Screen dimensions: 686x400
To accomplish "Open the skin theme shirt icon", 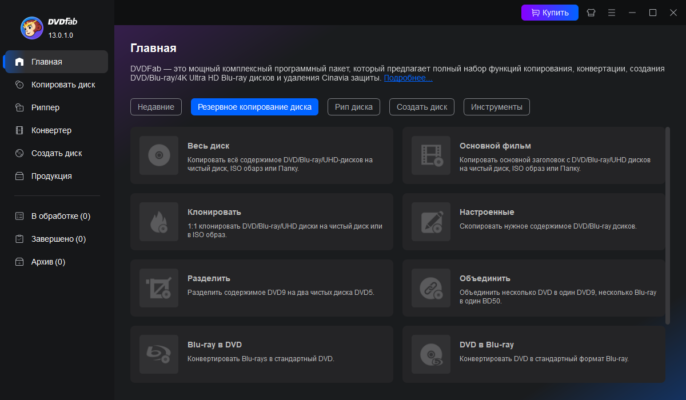I will [591, 13].
